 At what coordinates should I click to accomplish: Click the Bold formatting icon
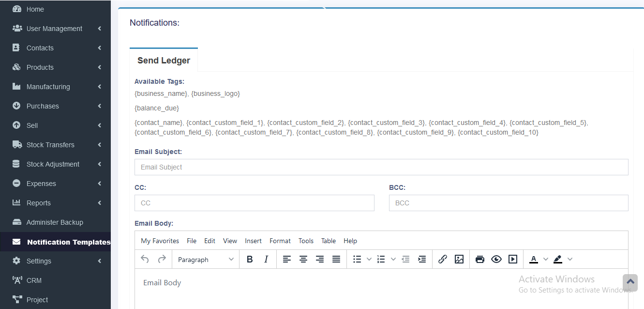pyautogui.click(x=250, y=260)
